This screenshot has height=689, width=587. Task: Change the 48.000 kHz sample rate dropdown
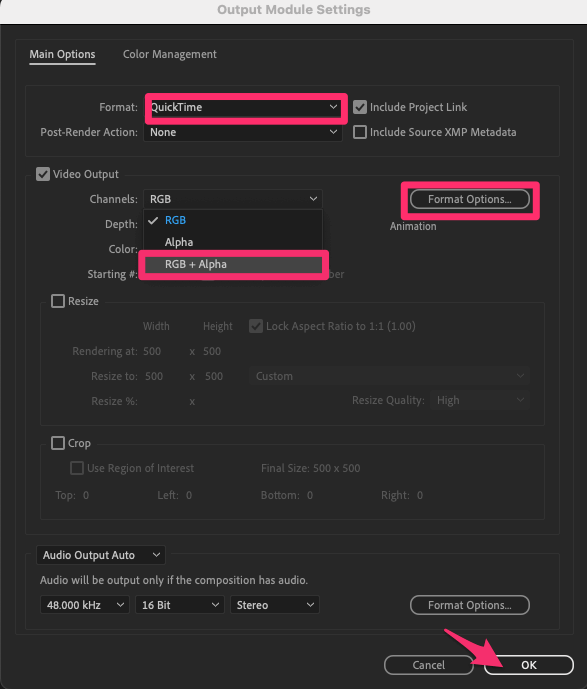coord(85,605)
